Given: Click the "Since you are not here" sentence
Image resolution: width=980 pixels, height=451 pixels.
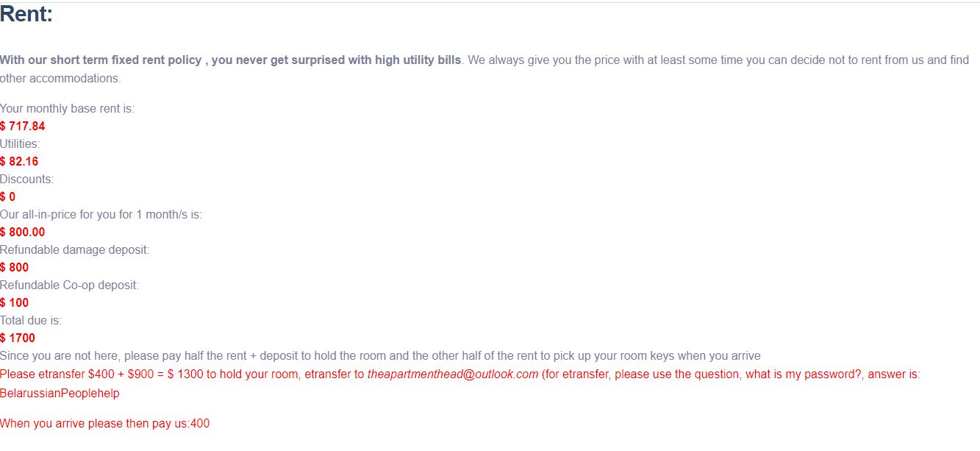Looking at the screenshot, I should point(380,356).
